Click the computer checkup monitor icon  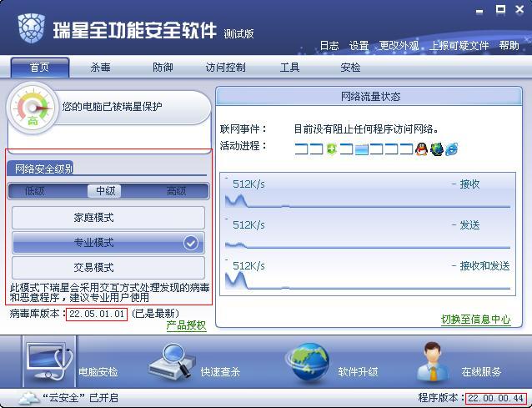[50, 361]
